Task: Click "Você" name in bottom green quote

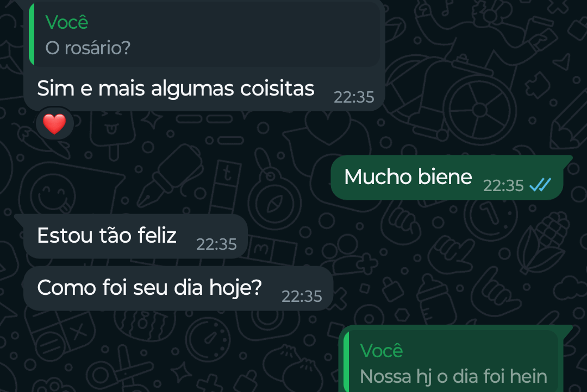Action: [381, 351]
